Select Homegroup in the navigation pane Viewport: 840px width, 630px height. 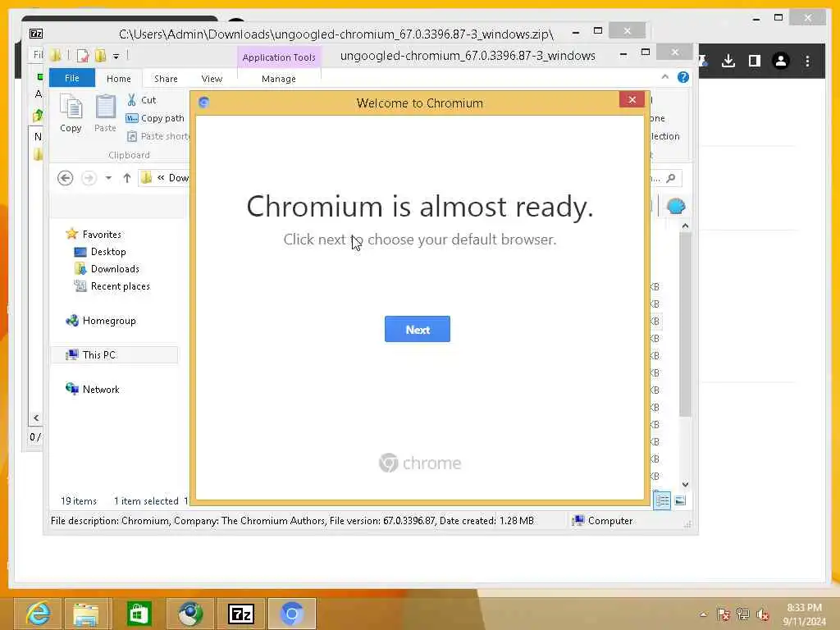[x=101, y=321]
